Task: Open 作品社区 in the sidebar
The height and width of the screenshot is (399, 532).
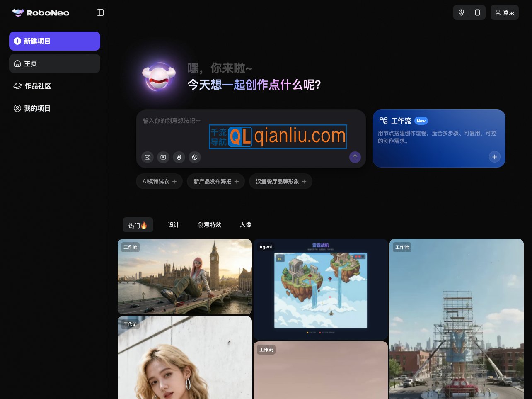Action: tap(38, 86)
